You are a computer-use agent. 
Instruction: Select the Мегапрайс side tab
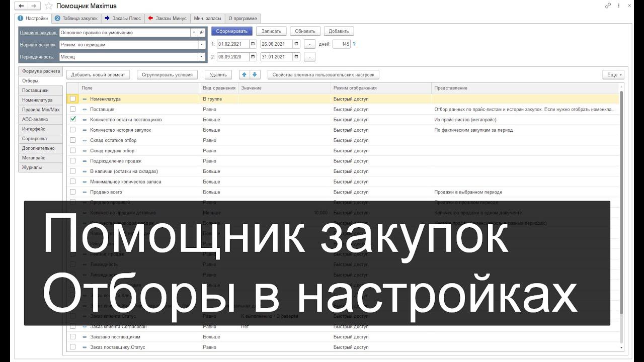pos(41,158)
